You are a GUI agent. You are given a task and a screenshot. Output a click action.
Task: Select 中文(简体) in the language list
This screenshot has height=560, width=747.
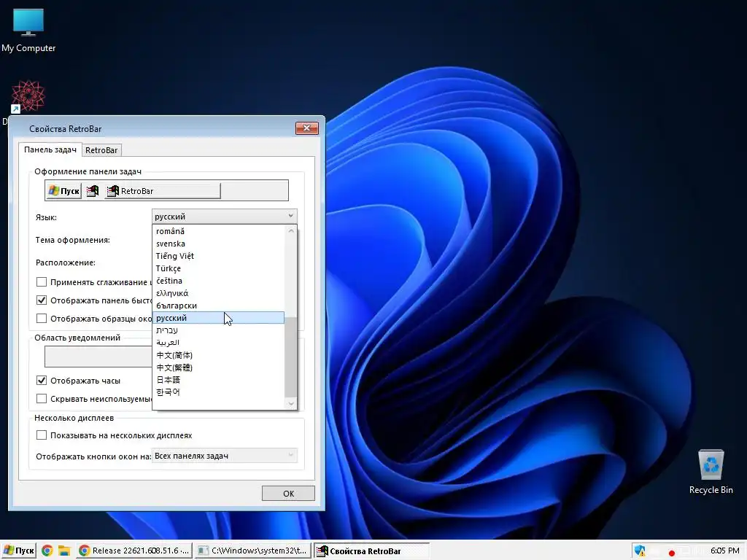coord(218,355)
